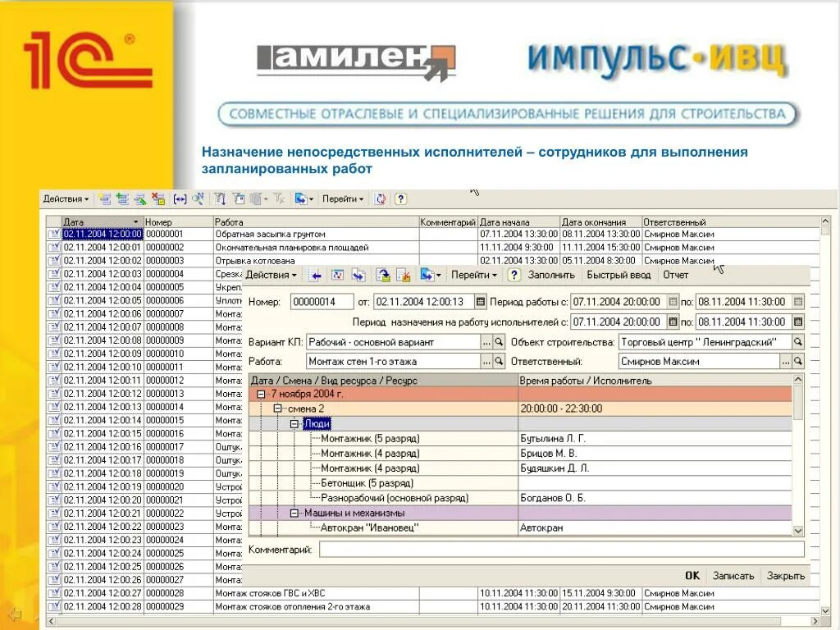Open help using the question mark icon
Image resolution: width=840 pixels, height=630 pixels.
pos(399,199)
